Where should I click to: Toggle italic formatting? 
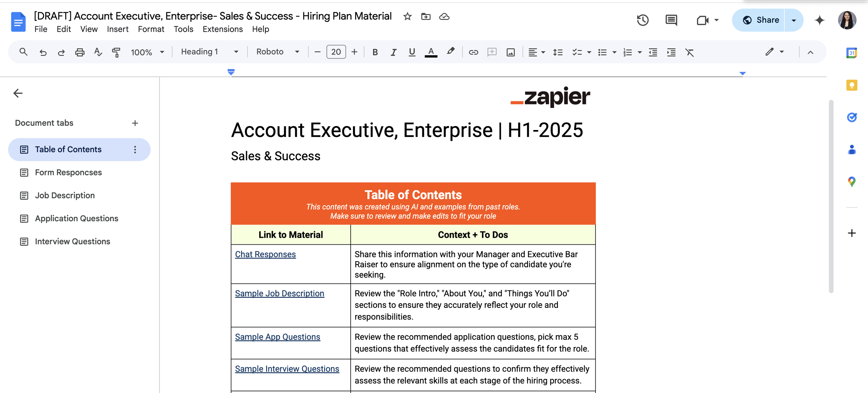click(x=393, y=52)
